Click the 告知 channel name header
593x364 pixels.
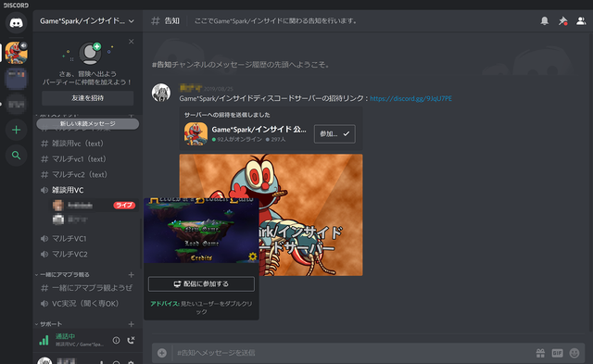[x=171, y=20]
